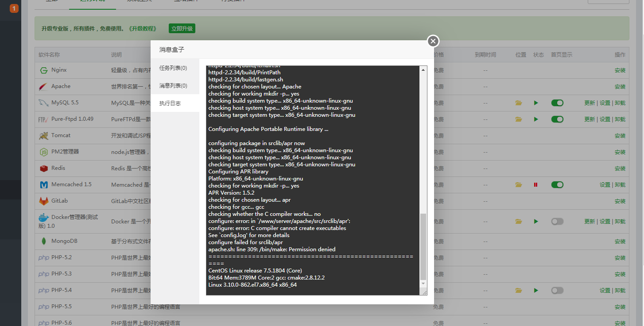Close the 消息盒子 dialog with X button
Image resolution: width=644 pixels, height=326 pixels.
(x=433, y=41)
